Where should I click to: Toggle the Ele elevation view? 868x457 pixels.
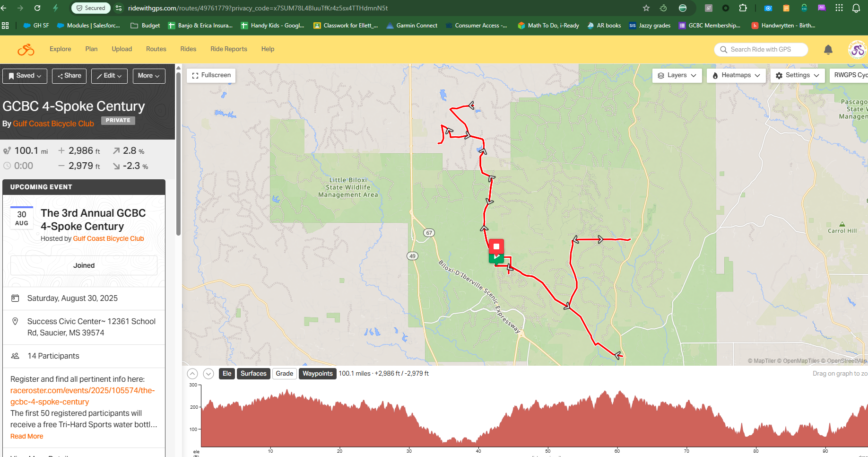click(227, 374)
